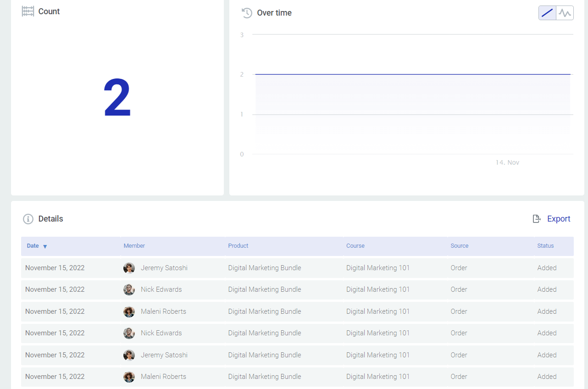Image resolution: width=588 pixels, height=389 pixels.
Task: Click Order source in first row
Action: click(459, 268)
